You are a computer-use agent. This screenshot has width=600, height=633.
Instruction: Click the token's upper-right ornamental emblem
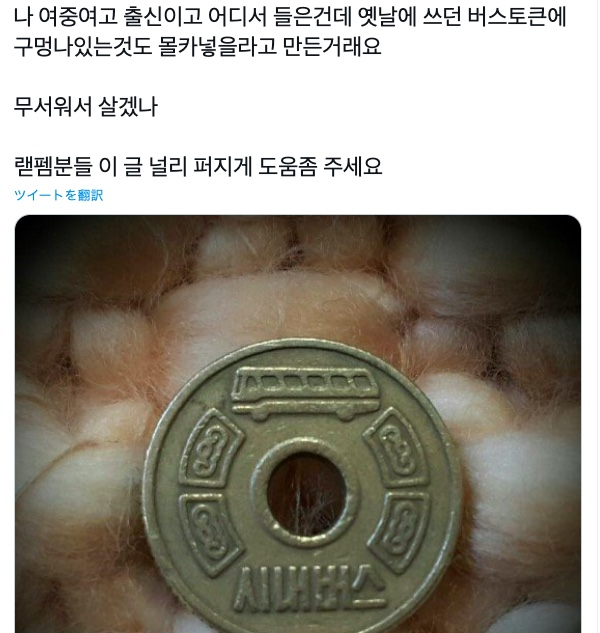click(399, 447)
